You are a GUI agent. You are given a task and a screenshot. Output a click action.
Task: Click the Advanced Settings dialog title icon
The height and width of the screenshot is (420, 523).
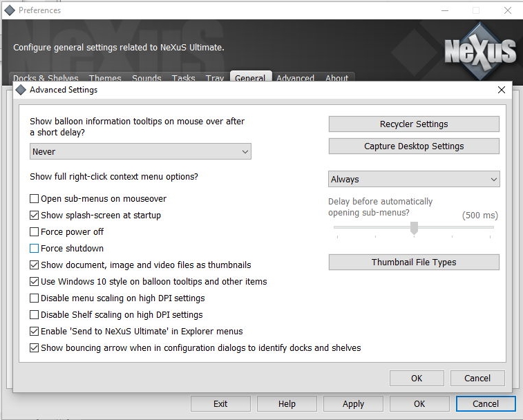21,90
